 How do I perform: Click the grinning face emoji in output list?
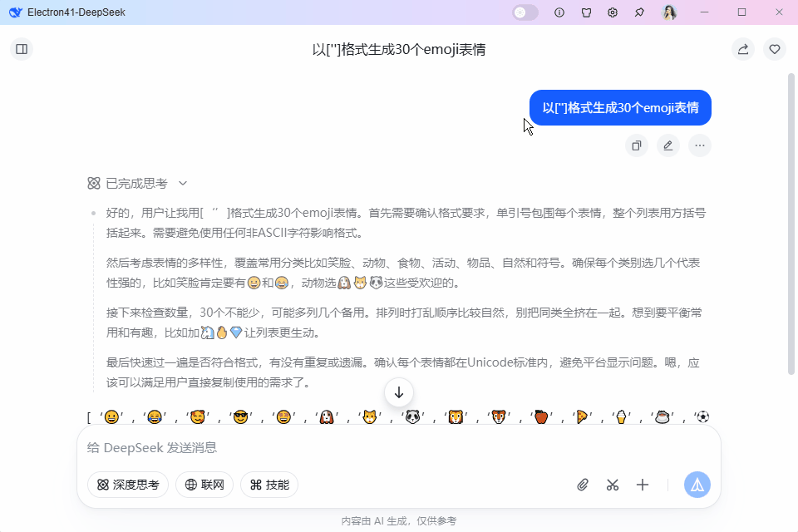[x=111, y=417]
